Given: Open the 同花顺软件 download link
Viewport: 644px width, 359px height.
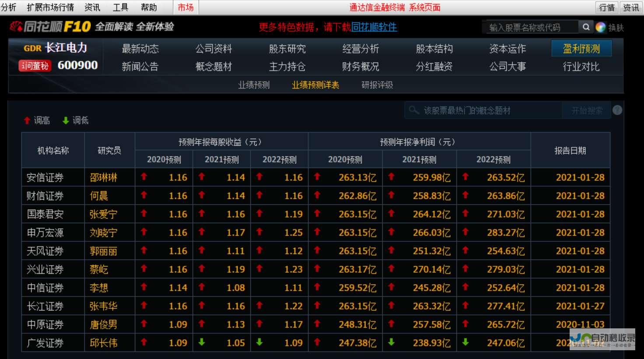Looking at the screenshot, I should 374,27.
